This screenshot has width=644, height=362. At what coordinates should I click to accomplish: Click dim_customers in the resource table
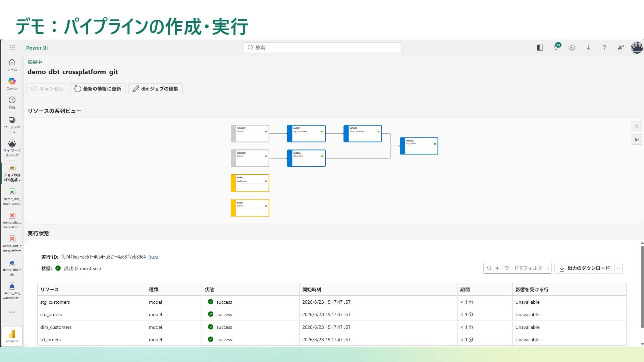coord(56,327)
